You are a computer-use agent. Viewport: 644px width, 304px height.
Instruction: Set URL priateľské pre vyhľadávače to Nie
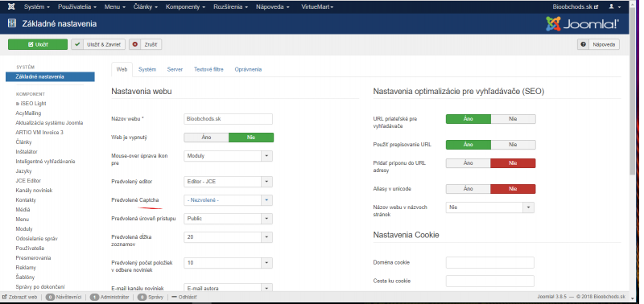pos(513,119)
